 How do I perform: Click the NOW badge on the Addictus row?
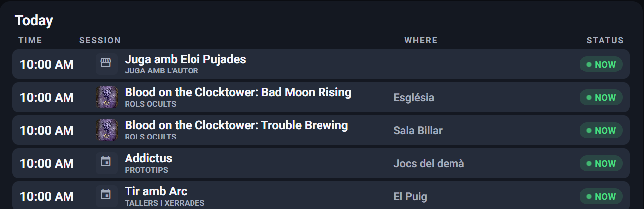[601, 163]
